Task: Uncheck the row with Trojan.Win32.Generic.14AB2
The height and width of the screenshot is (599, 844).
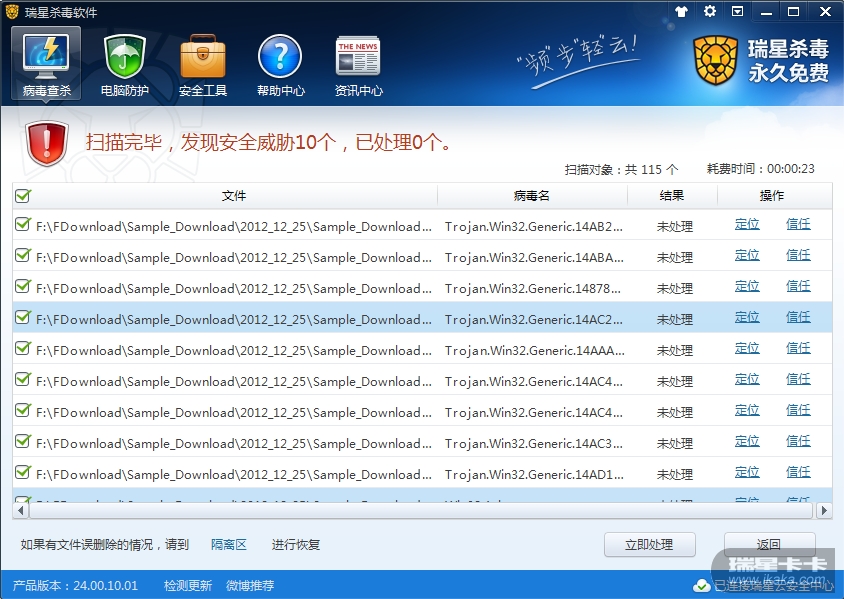Action: [23, 224]
